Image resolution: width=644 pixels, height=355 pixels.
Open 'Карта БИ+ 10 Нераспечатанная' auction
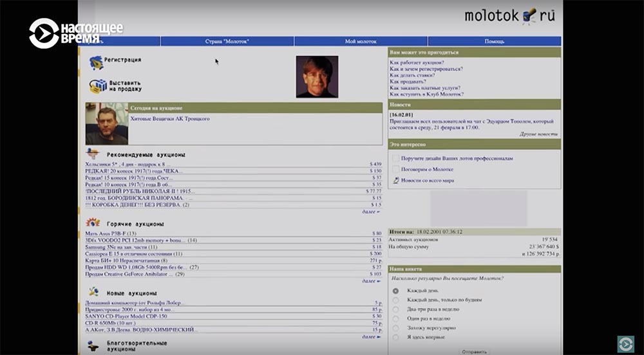tap(126, 260)
